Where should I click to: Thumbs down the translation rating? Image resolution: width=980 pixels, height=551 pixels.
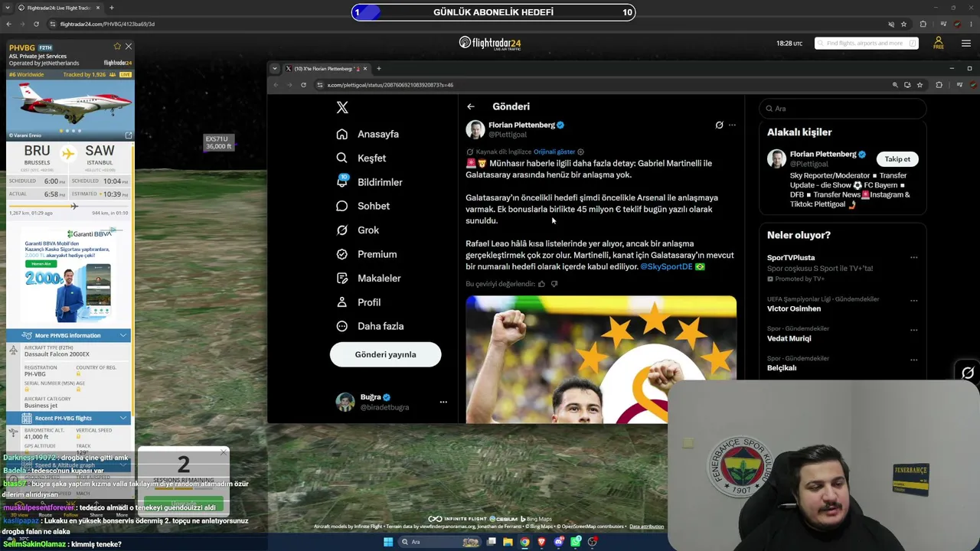[x=554, y=284]
